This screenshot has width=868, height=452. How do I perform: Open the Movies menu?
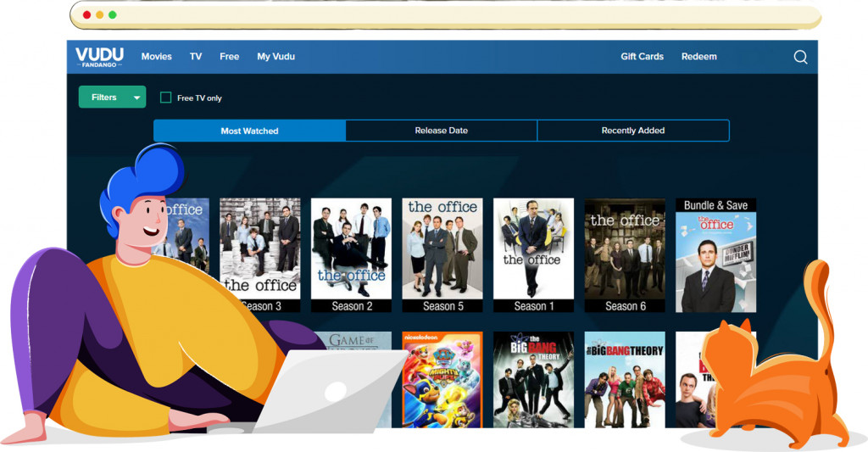click(156, 57)
